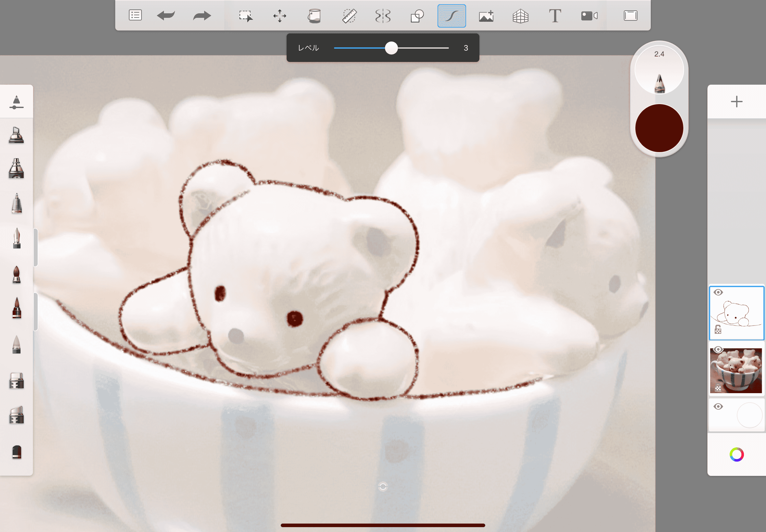Screen dimensions: 766x532
Task: Open the color wheel editor
Action: (736, 454)
